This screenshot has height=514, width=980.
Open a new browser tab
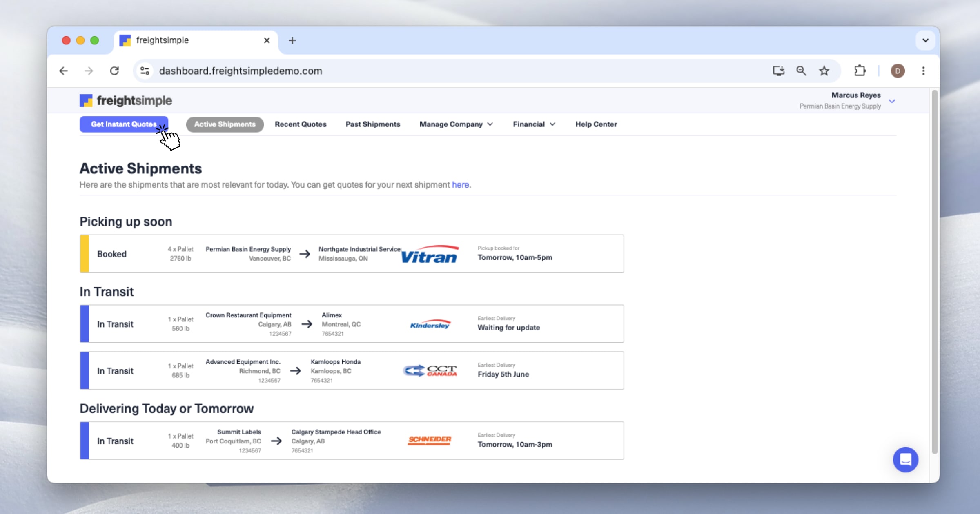(x=292, y=40)
